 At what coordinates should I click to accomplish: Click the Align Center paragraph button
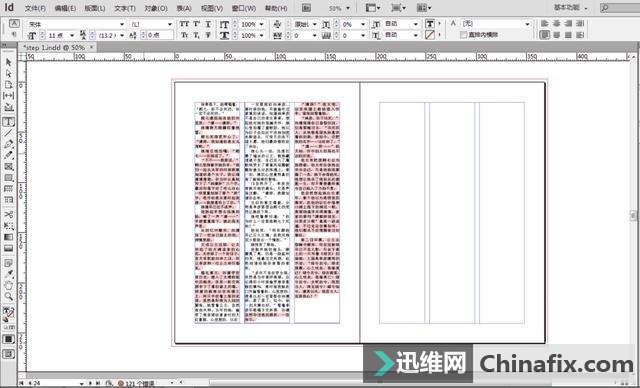pos(556,24)
